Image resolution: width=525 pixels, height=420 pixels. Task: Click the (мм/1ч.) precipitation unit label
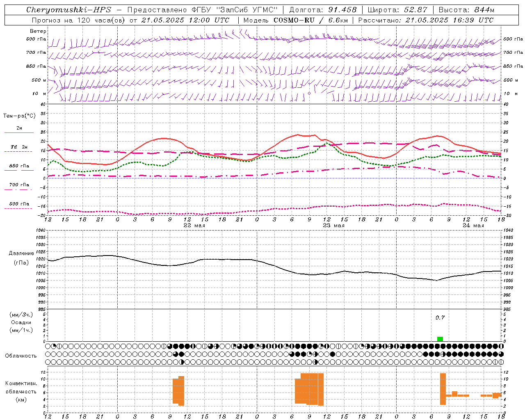coord(21,330)
